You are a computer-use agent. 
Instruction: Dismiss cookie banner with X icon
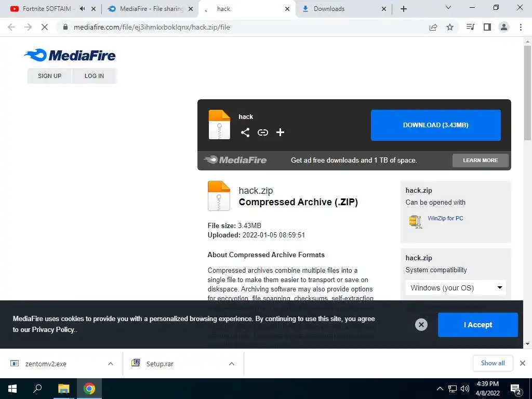(x=421, y=325)
